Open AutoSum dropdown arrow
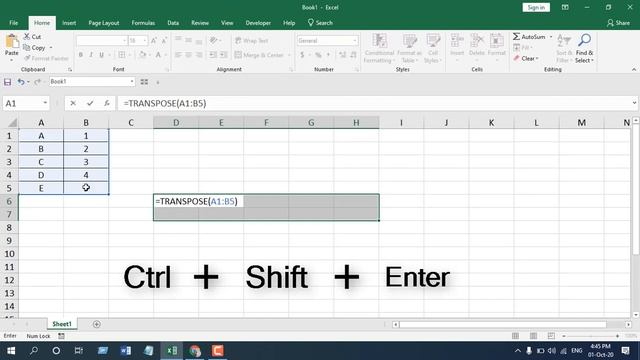Viewport: 640px width, 360px height. [551, 37]
